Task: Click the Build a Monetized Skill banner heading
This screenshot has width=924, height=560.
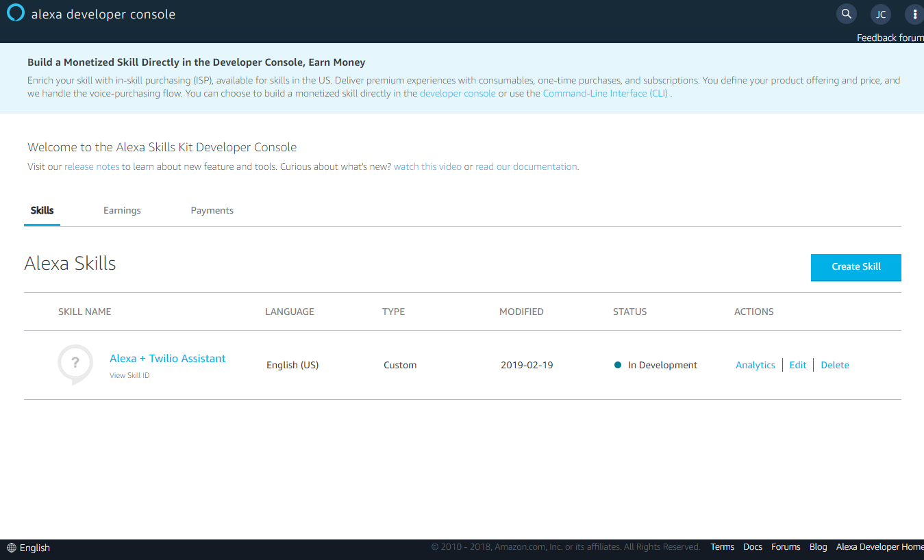Action: (x=197, y=62)
